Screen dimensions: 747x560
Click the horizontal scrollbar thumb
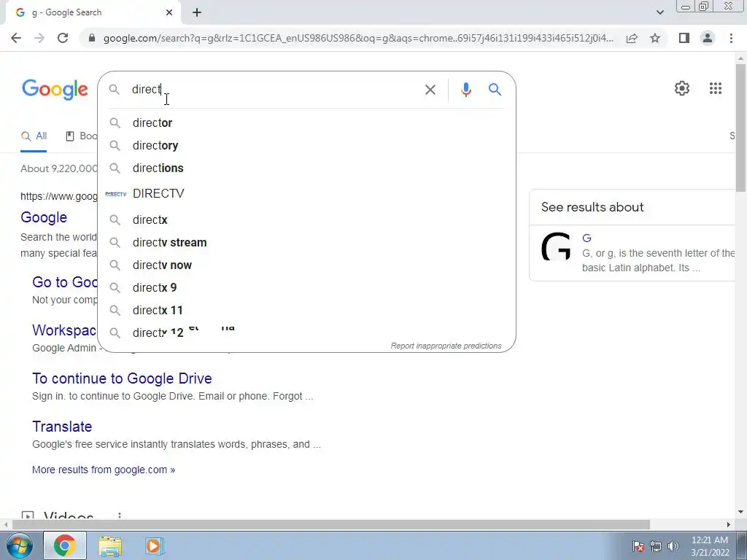pyautogui.click(x=330, y=524)
